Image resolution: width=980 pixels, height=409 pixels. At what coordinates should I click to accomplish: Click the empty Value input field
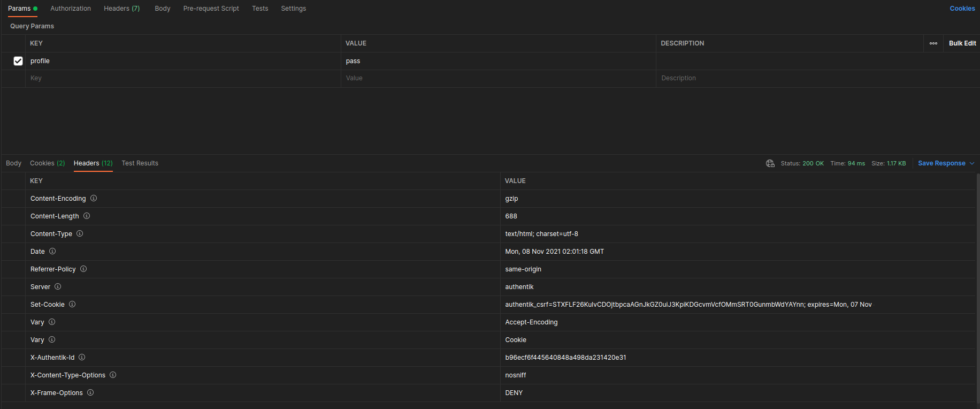499,78
